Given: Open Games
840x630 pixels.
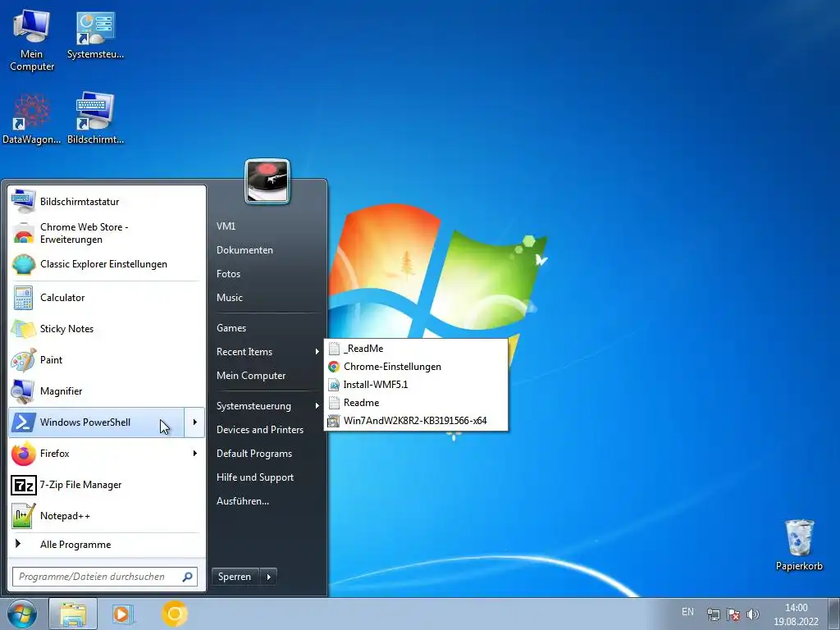Looking at the screenshot, I should (267, 328).
